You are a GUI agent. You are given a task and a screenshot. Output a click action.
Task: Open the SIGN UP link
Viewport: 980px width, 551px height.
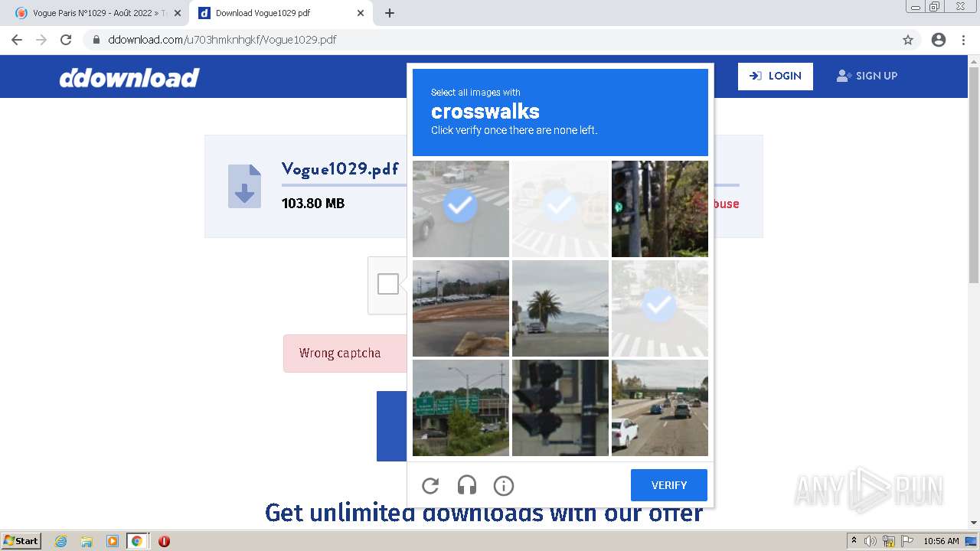[867, 76]
